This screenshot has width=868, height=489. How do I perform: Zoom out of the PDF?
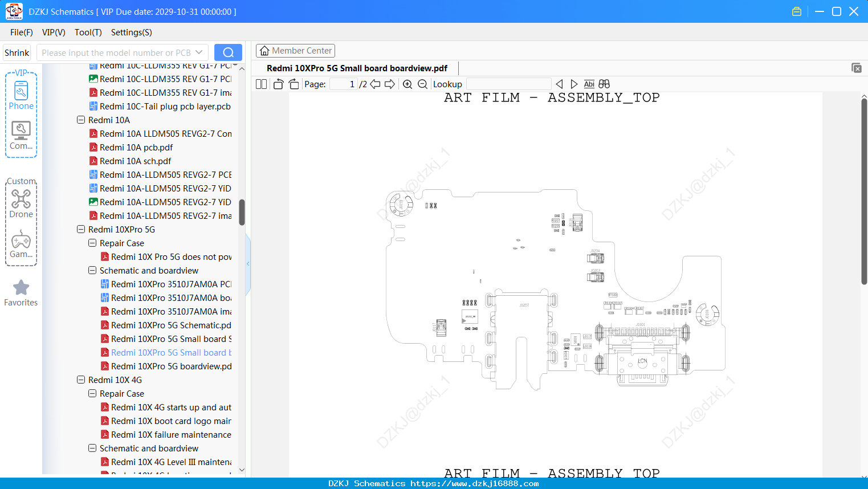click(422, 84)
